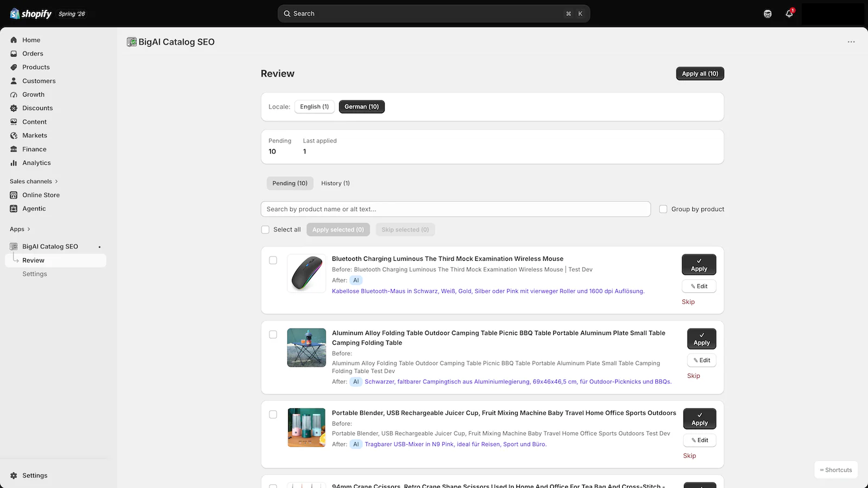This screenshot has width=868, height=488.
Task: Click the AI badge in Folding Table row
Action: pyautogui.click(x=356, y=382)
